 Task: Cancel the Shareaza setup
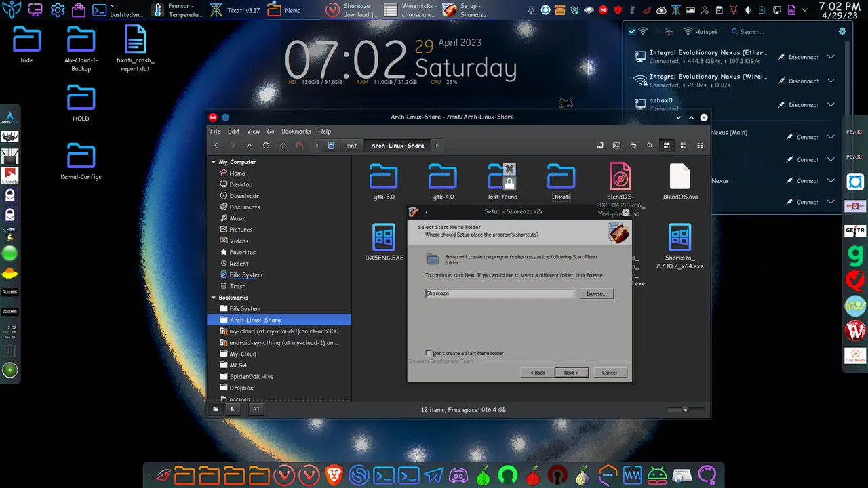pyautogui.click(x=609, y=373)
